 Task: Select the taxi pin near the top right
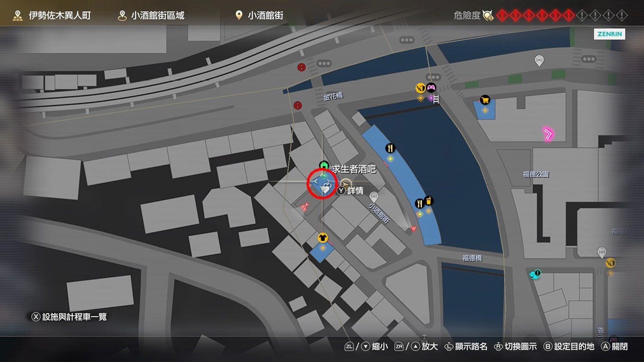click(x=539, y=60)
